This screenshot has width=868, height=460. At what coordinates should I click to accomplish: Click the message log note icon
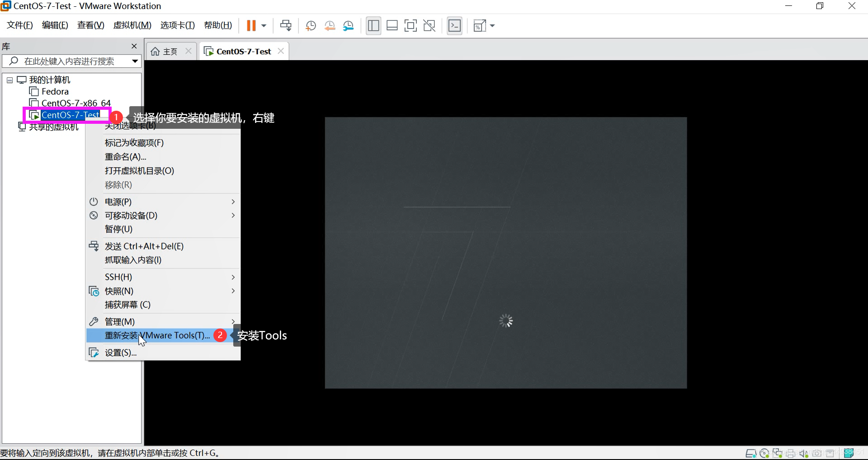coord(849,453)
